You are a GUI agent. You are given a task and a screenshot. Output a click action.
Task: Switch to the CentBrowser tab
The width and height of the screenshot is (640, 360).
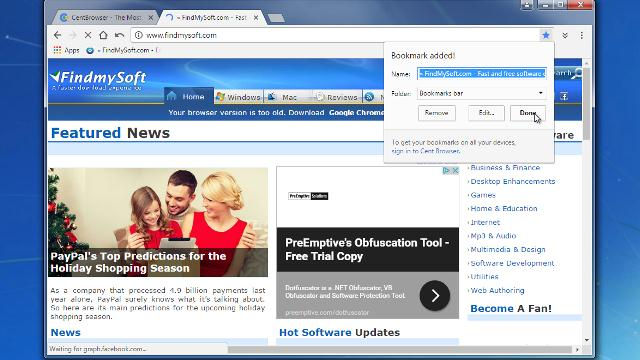(x=105, y=18)
